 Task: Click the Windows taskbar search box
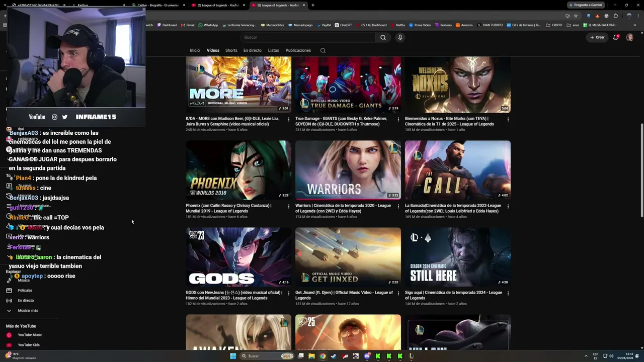click(267, 356)
